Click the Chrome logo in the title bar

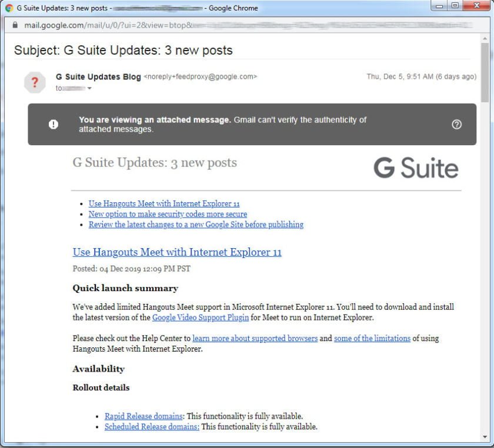coord(9,8)
